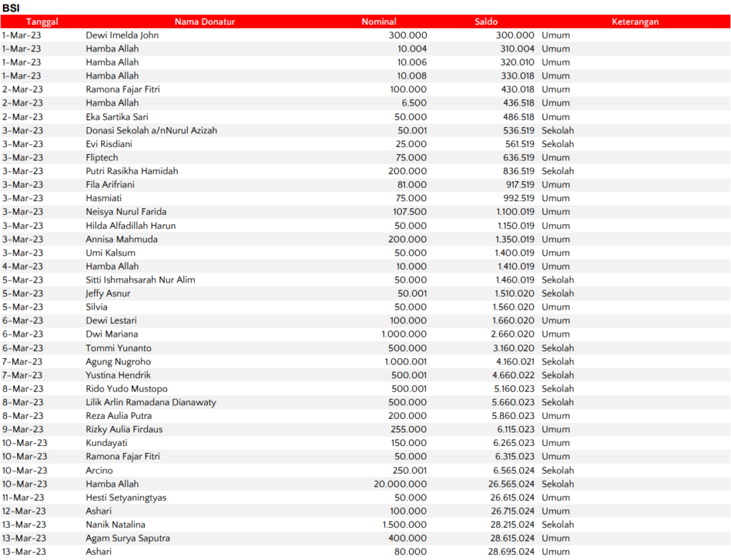Select the 11-Mar-23 date cell
Screen dimensions: 731x560
24,497
